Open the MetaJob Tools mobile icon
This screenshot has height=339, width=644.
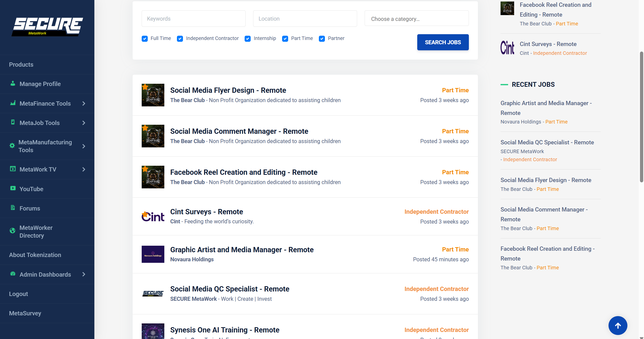[x=13, y=123]
